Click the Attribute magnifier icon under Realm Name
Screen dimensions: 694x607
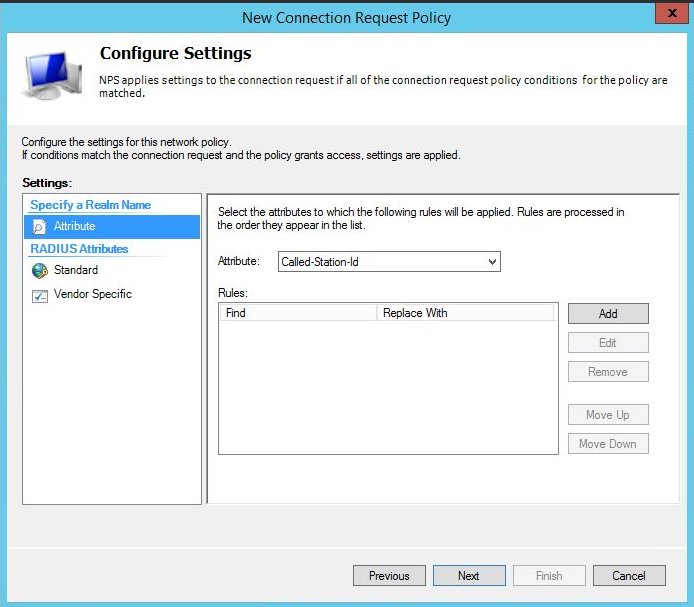(x=39, y=226)
